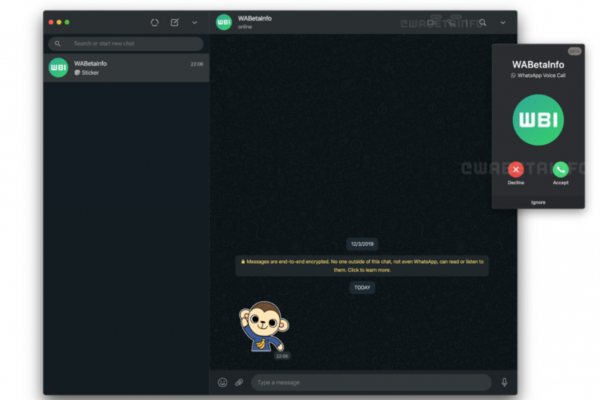Search within the WABetaInfo conversation

coord(482,22)
